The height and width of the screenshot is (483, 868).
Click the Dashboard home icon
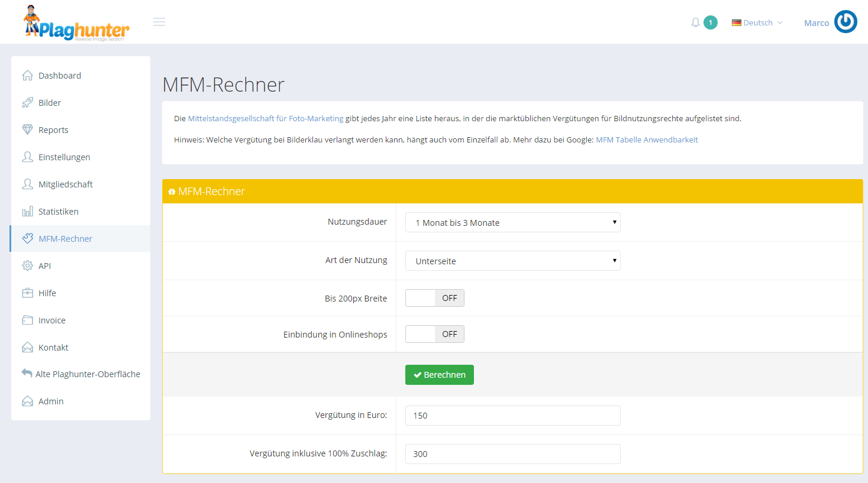pos(27,75)
